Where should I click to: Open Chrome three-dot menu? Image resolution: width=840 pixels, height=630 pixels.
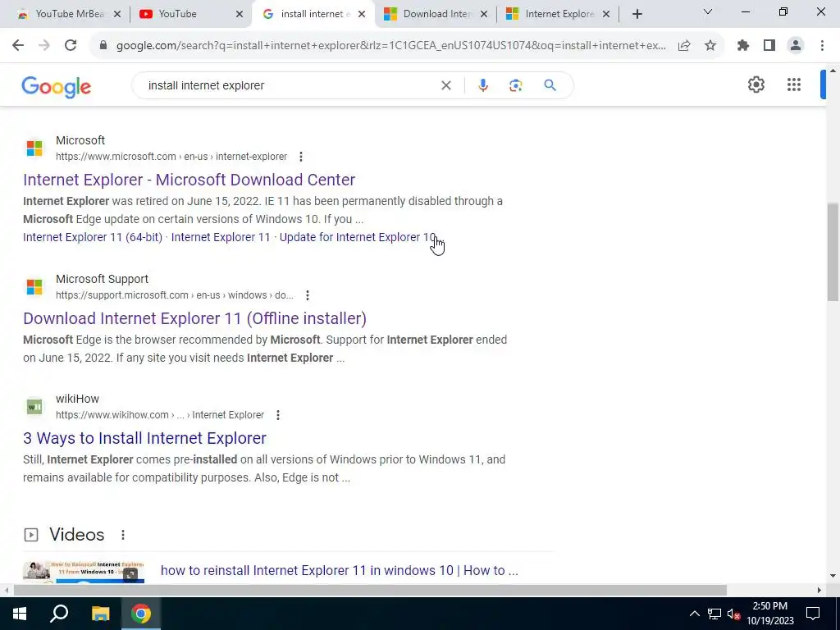tap(822, 46)
